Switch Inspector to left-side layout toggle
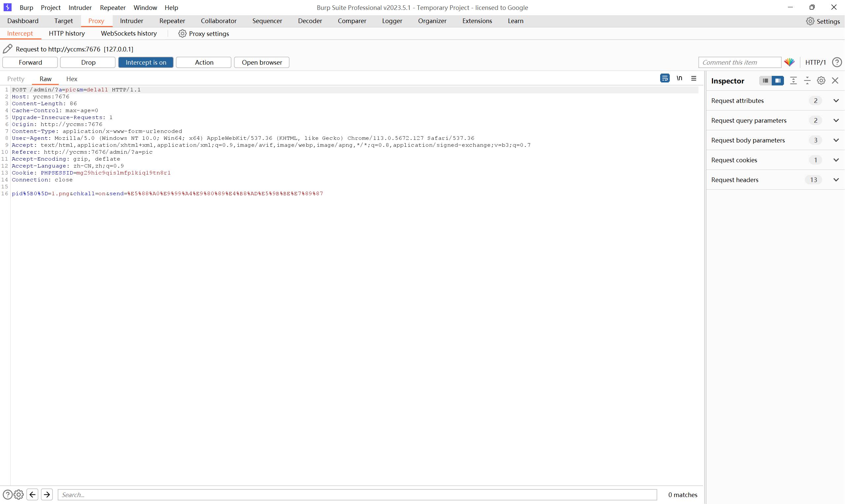The height and width of the screenshot is (504, 845). tap(765, 81)
